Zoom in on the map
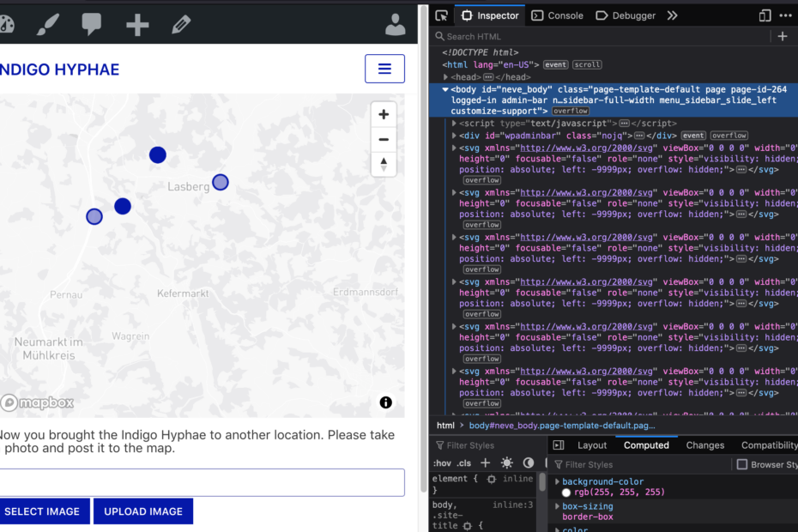 (384, 114)
